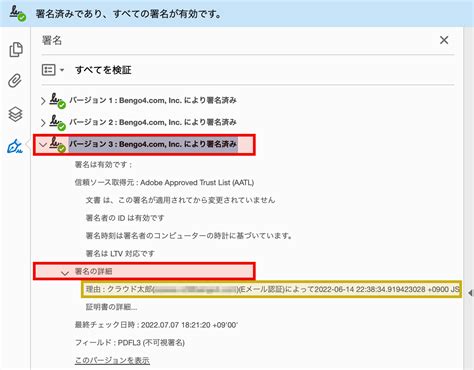Click the 署名 panel title
The width and height of the screenshot is (474, 370).
point(52,40)
